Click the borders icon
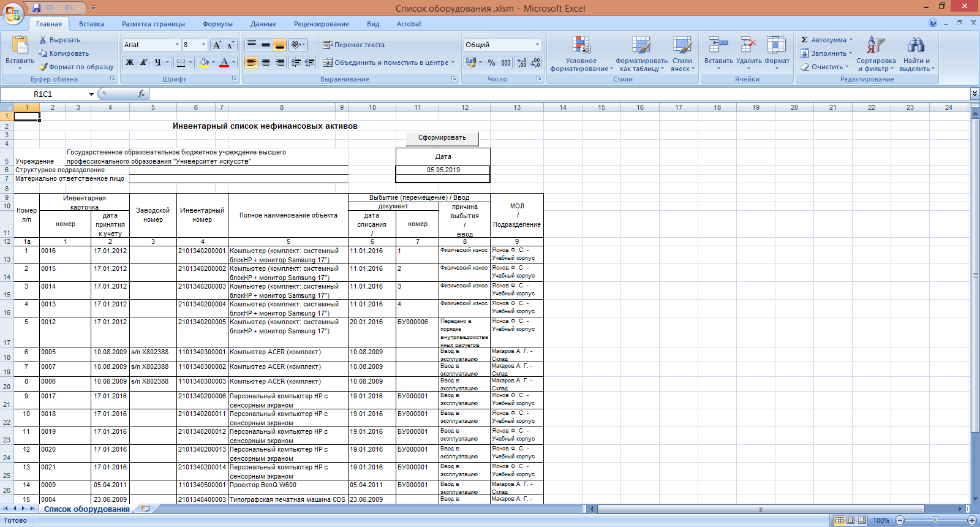This screenshot has width=980, height=527. [181, 63]
